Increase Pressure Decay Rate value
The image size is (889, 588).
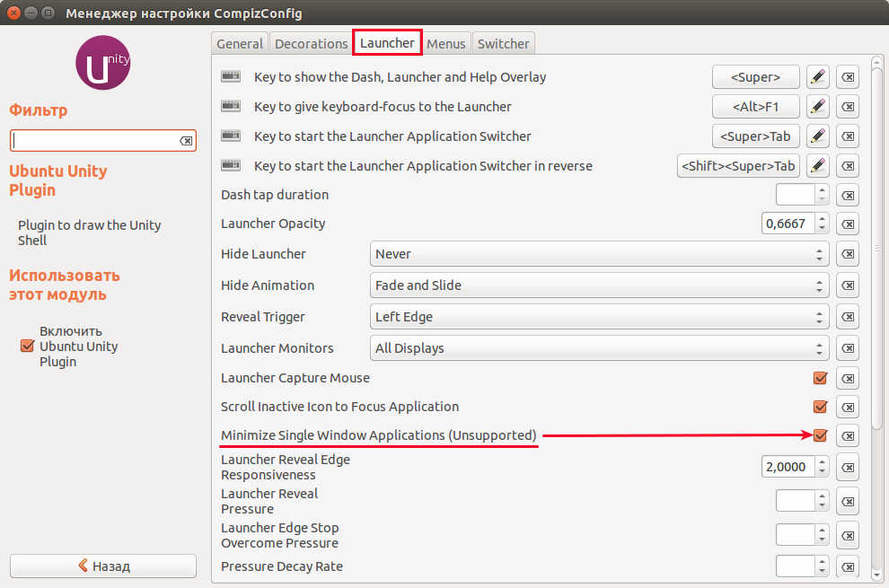[822, 561]
